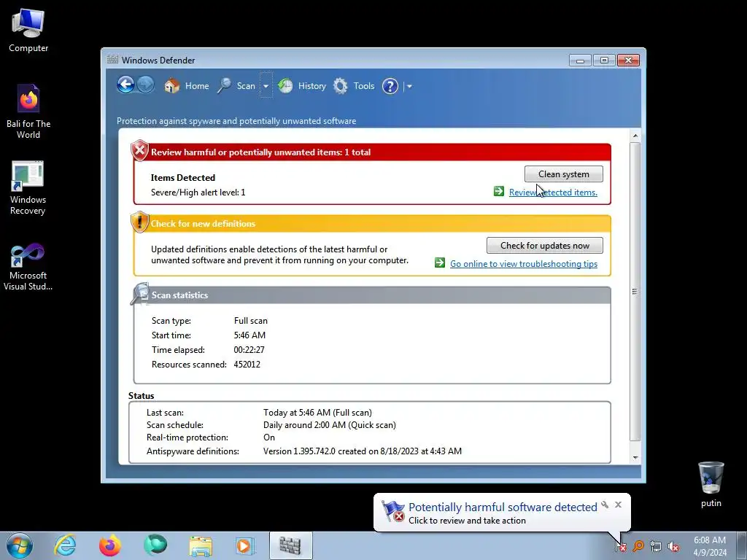This screenshot has height=560, width=747.
Task: Start a scan via magnifier icon
Action: point(224,86)
